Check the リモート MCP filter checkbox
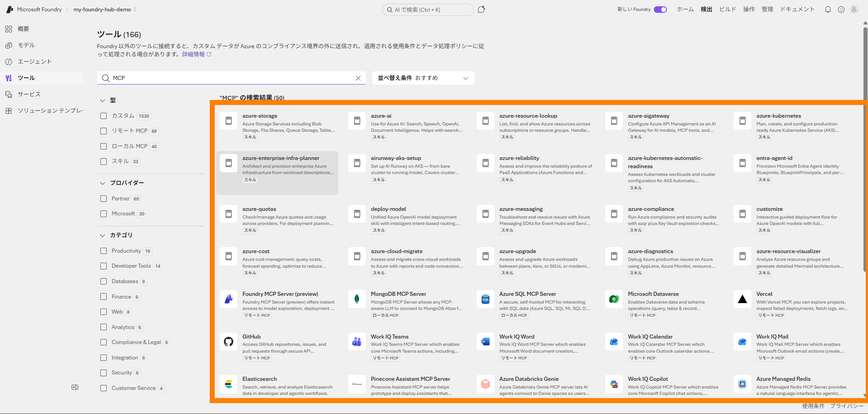Screen dimensions: 868x414 pos(104,131)
